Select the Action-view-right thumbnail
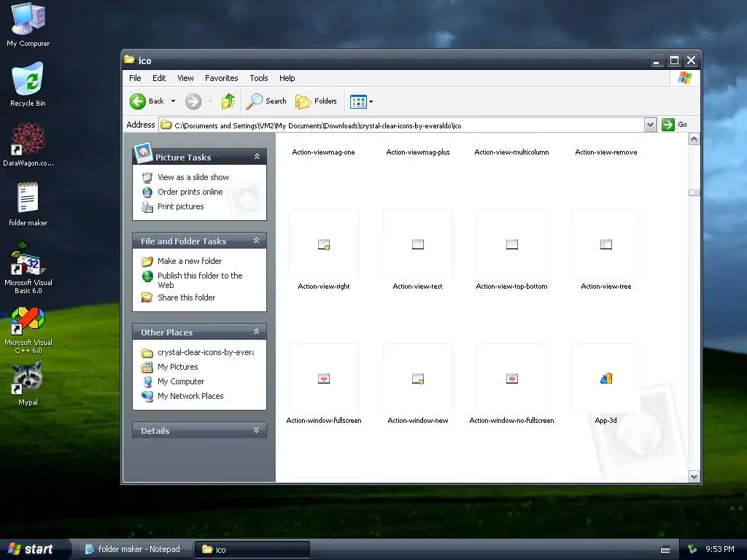 pos(324,244)
